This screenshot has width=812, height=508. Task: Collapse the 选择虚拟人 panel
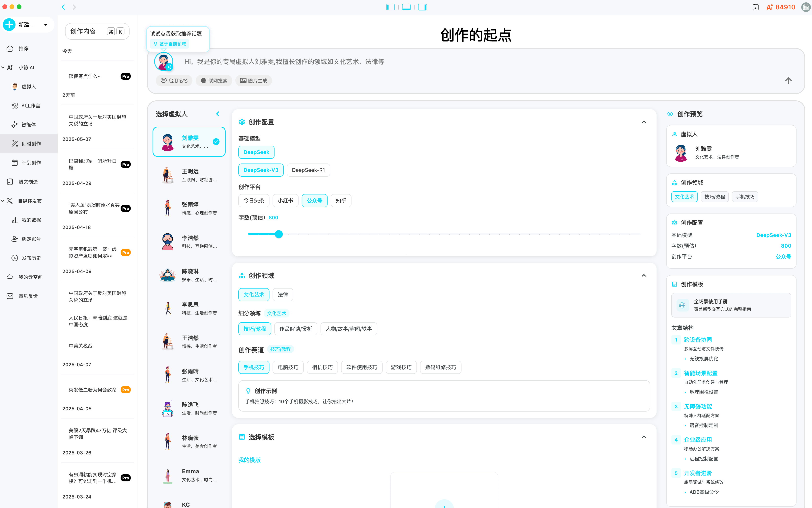click(218, 114)
